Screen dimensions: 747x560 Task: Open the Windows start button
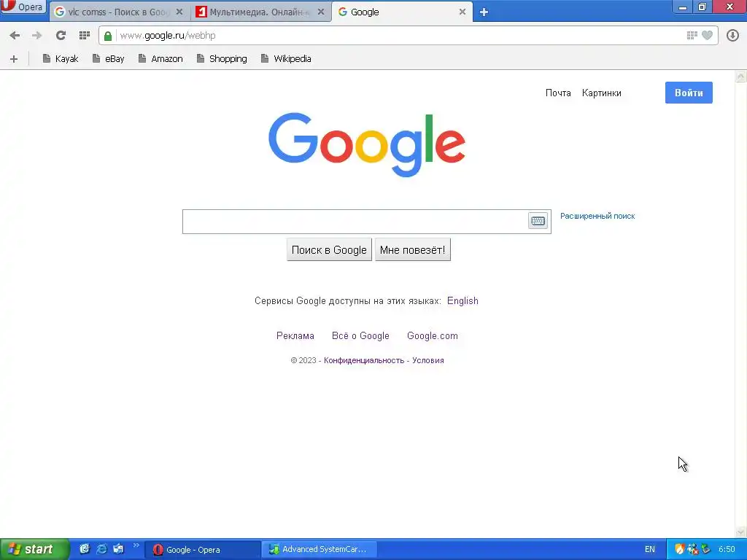coord(34,549)
